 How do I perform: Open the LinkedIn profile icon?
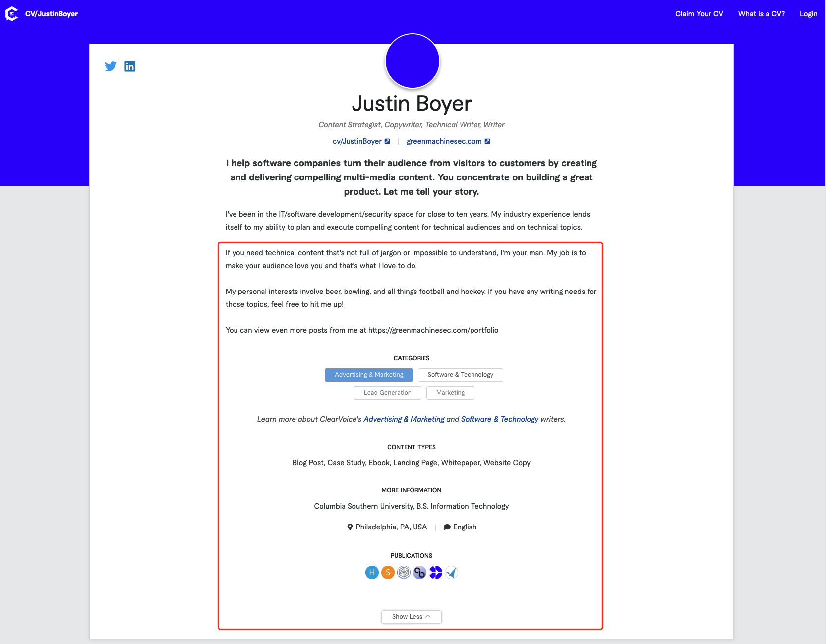click(130, 66)
